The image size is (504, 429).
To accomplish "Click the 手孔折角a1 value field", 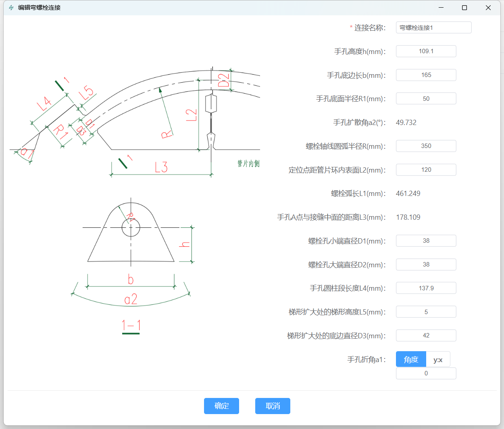I will coord(426,373).
